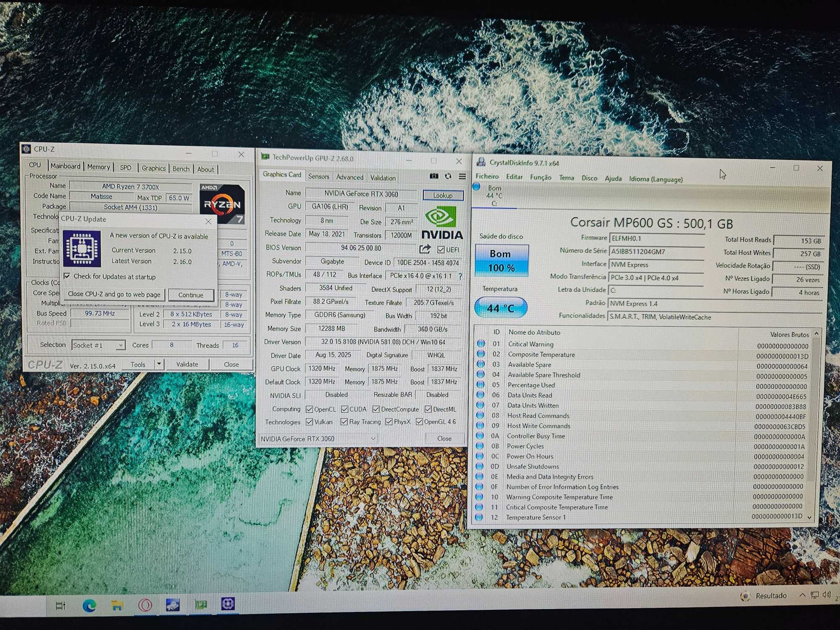Open the Idioma (Language) menu
This screenshot has height=630, width=840.
656,179
